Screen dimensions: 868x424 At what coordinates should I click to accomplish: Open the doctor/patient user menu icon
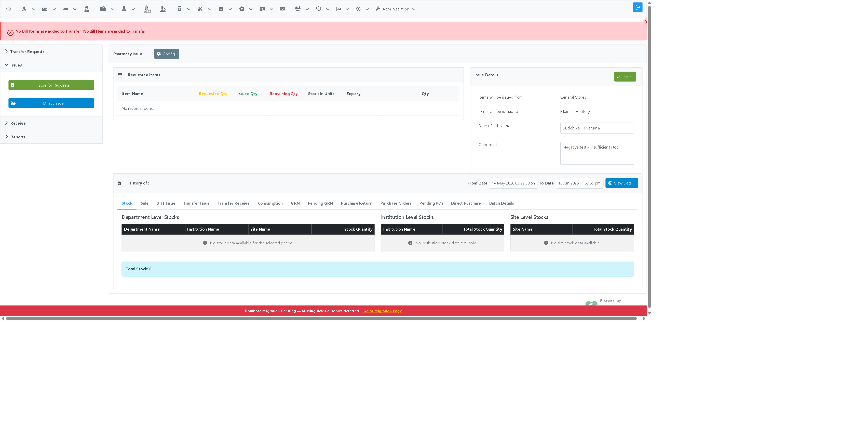click(24, 9)
